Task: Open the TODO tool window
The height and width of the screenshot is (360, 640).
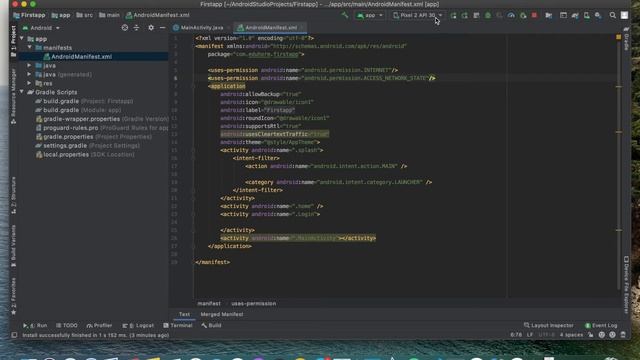Action: pos(67,326)
